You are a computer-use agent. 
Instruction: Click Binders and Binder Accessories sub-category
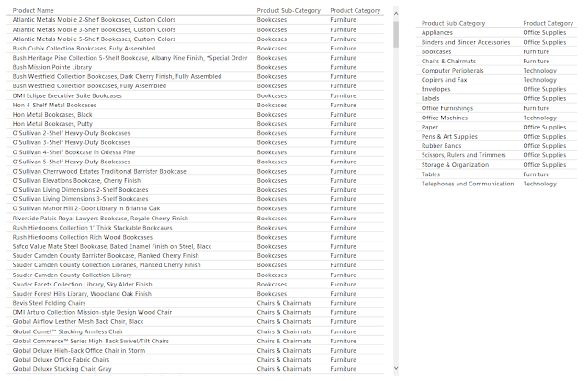(x=466, y=42)
